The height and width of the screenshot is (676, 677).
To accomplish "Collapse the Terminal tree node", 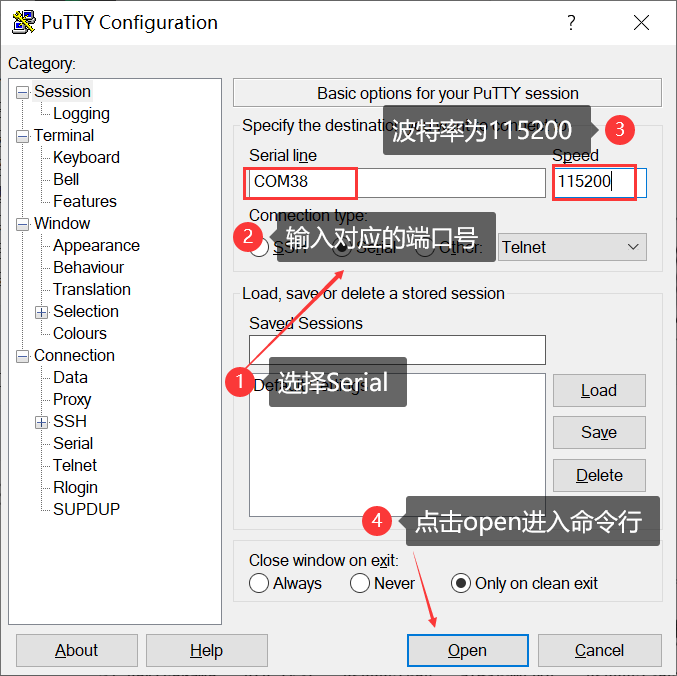I will click(22, 136).
